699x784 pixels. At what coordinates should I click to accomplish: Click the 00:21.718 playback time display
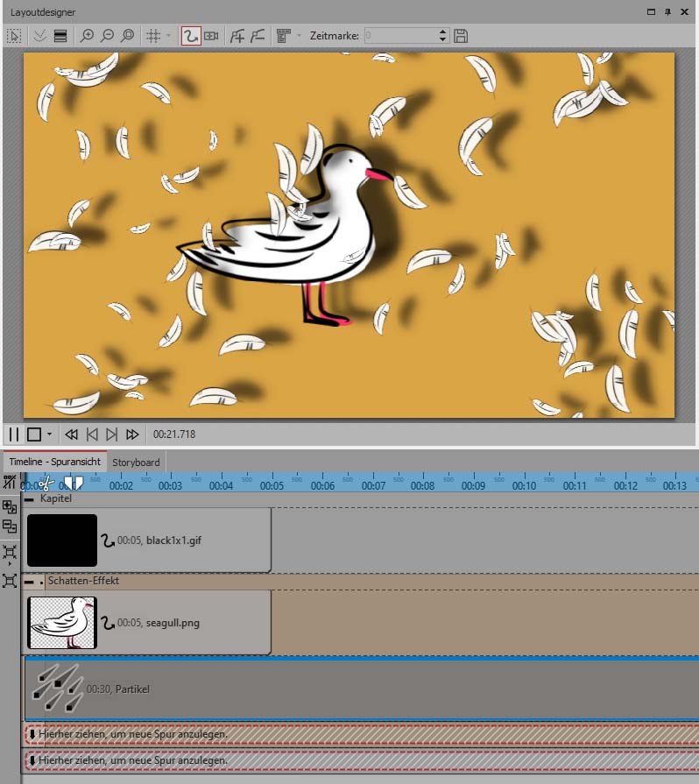coord(174,434)
